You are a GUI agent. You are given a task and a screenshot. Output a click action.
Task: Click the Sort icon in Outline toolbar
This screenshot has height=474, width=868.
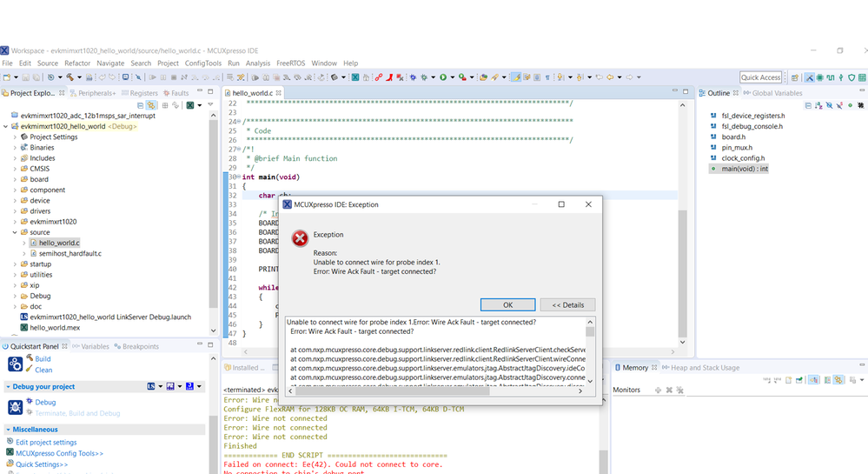[x=818, y=105]
